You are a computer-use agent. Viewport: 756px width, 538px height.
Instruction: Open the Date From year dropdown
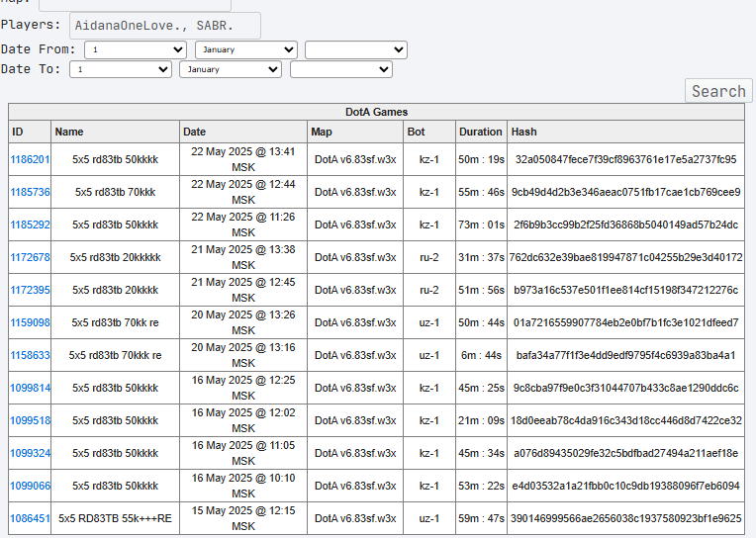point(356,49)
